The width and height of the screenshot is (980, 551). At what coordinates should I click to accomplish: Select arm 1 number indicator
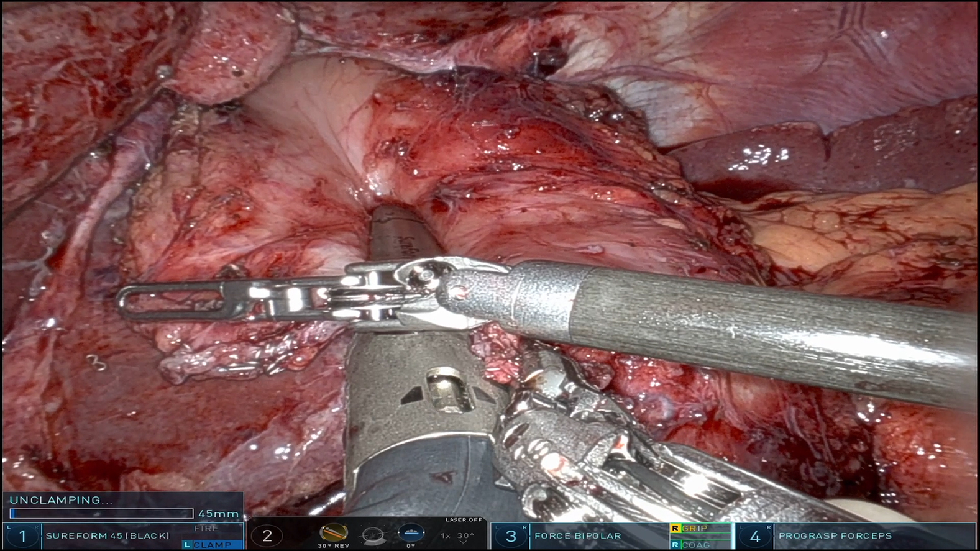22,536
